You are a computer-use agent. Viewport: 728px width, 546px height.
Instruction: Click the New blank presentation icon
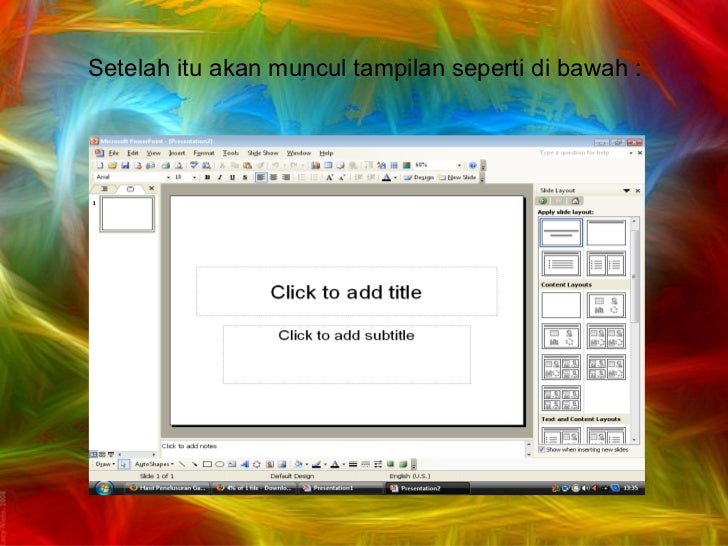(100, 165)
